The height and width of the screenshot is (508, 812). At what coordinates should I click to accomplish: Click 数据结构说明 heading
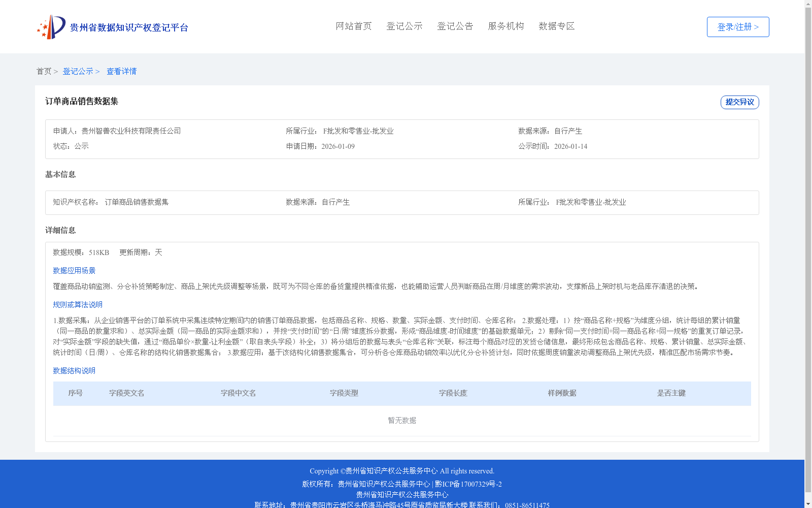[74, 371]
